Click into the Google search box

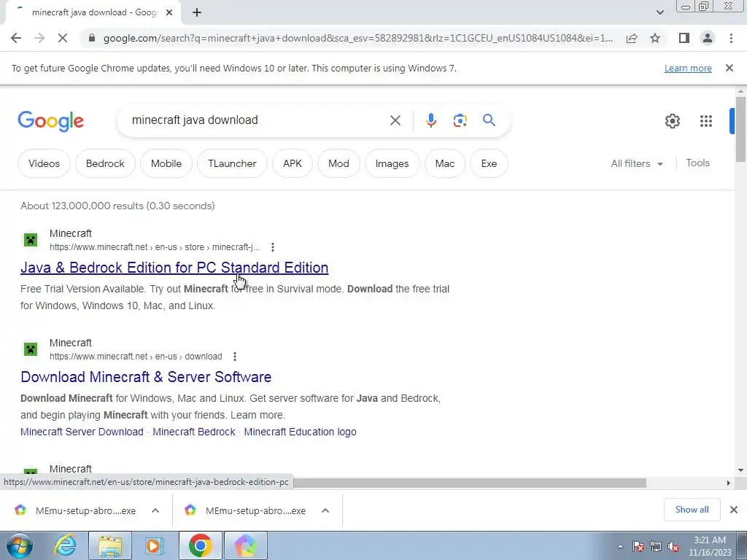(258, 120)
